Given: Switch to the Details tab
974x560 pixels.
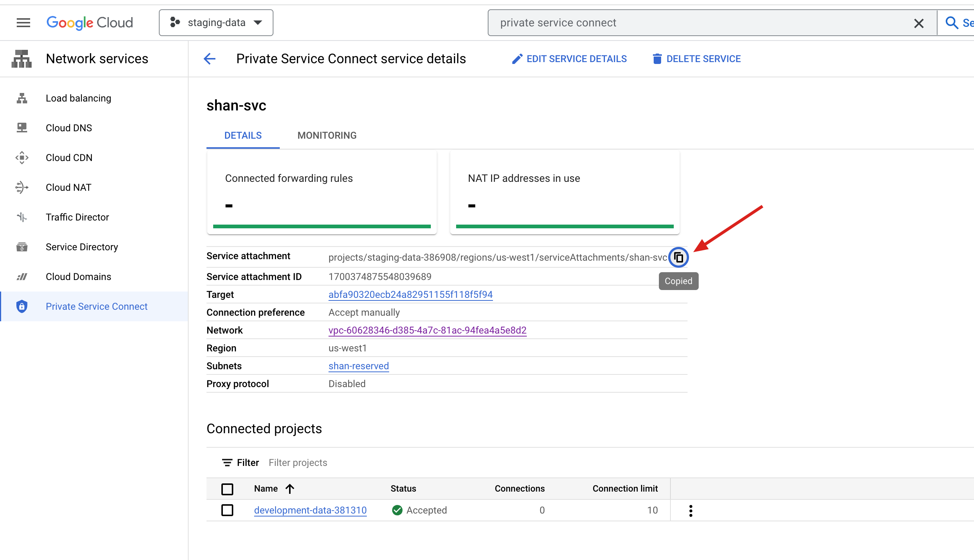Looking at the screenshot, I should point(243,135).
